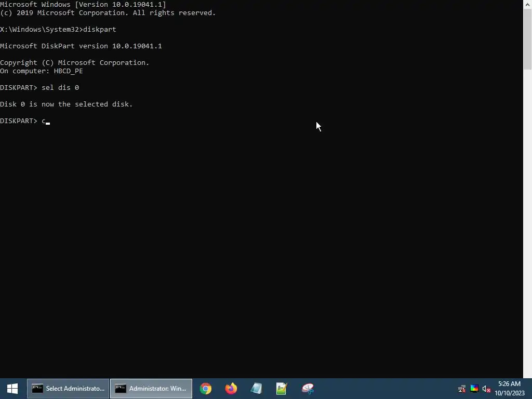This screenshot has height=399, width=532.
Task: Activate the Administrator: Win... taskbar button
Action: [x=151, y=389]
